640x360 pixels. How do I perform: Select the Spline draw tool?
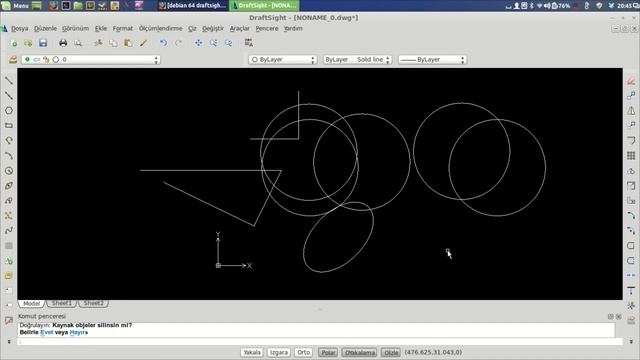click(x=9, y=231)
